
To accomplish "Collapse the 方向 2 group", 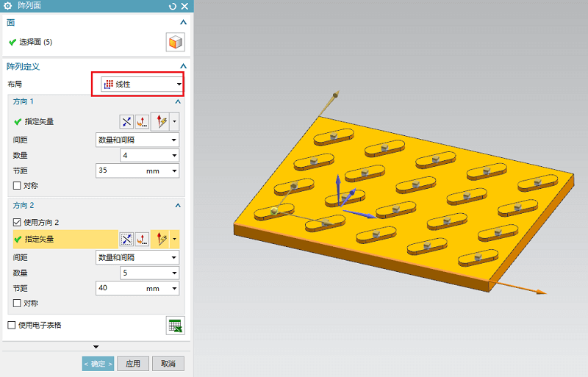I will tap(178, 206).
